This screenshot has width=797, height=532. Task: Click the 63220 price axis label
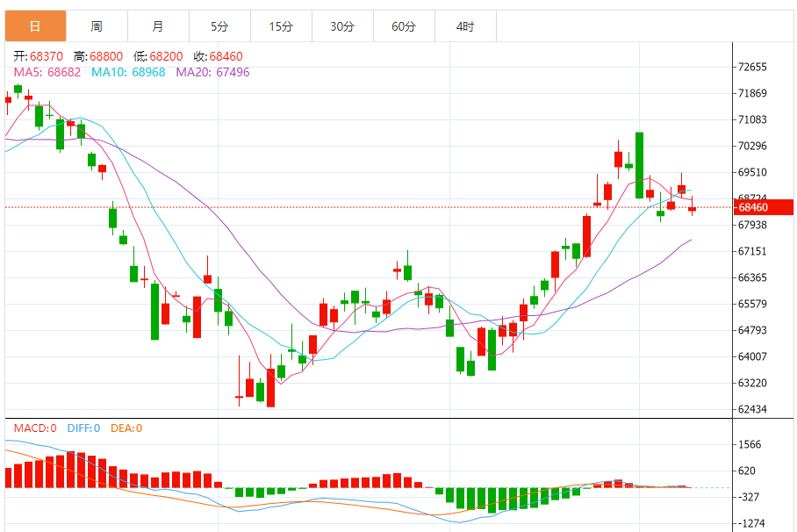point(752,383)
